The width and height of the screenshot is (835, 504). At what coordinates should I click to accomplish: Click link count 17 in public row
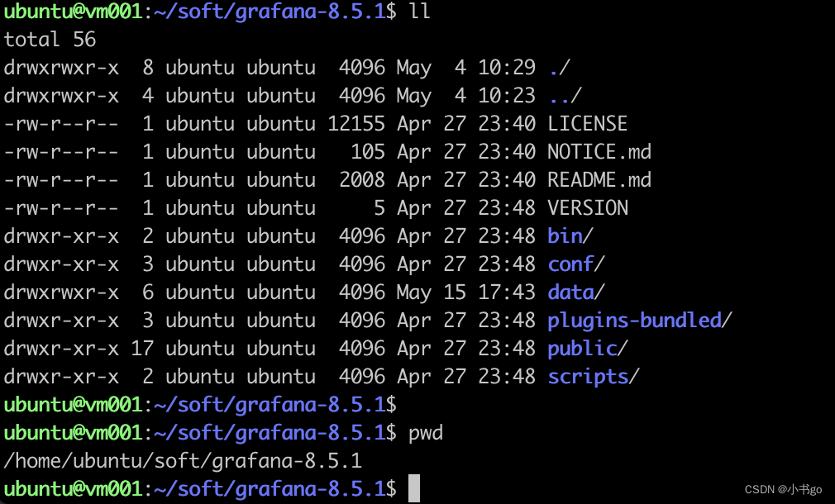point(142,349)
